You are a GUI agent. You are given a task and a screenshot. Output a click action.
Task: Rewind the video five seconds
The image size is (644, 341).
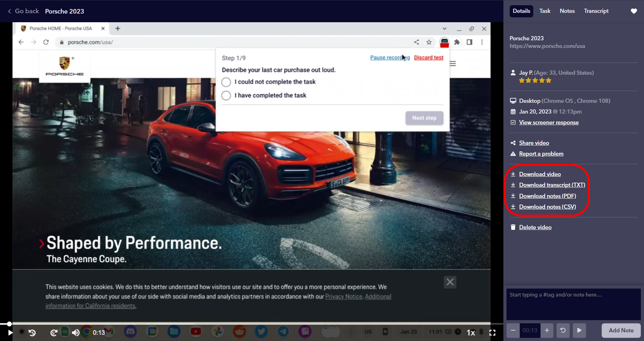click(x=32, y=333)
